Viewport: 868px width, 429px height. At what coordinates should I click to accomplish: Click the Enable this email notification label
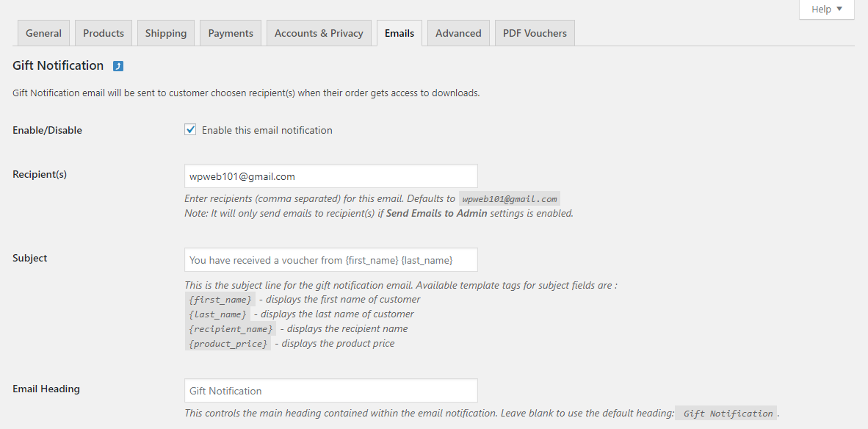(267, 130)
